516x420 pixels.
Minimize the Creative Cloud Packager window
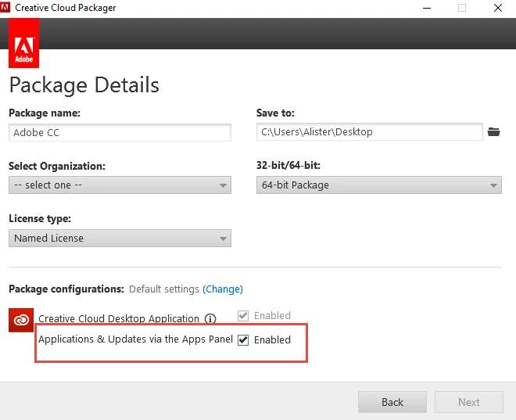tap(427, 8)
